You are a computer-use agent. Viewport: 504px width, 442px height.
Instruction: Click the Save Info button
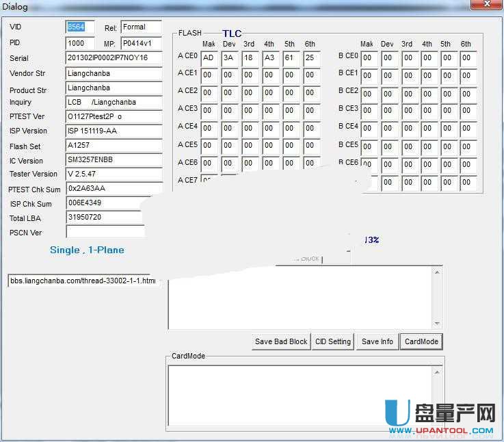click(x=377, y=341)
